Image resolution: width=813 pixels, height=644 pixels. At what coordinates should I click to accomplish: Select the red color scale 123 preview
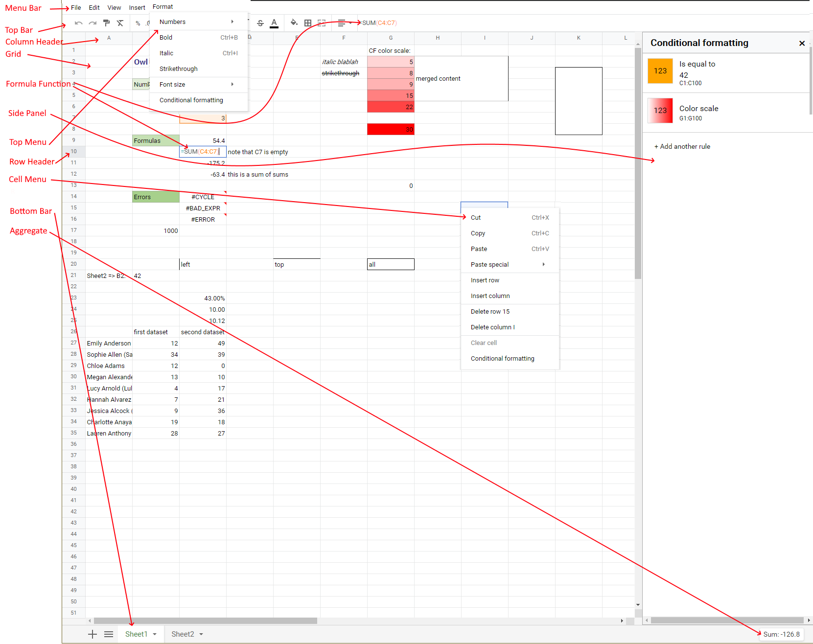pyautogui.click(x=660, y=111)
